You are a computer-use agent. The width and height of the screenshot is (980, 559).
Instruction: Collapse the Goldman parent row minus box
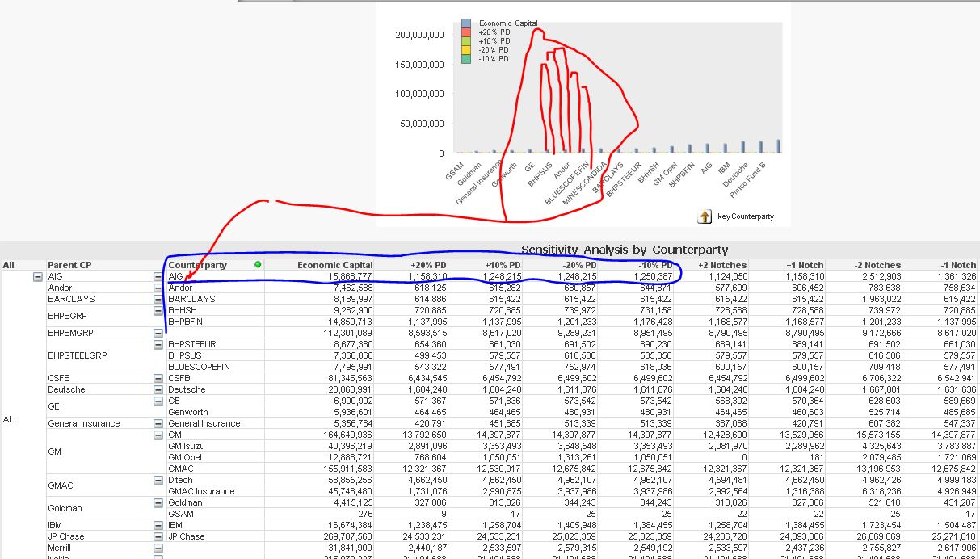point(158,502)
